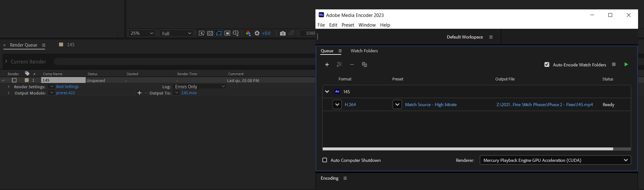
Task: Open the File menu in Media Encoder
Action: (321, 25)
